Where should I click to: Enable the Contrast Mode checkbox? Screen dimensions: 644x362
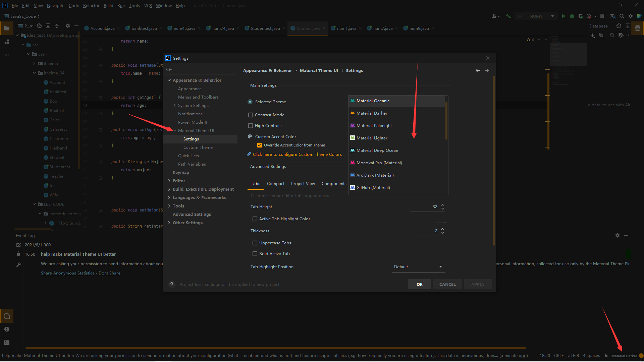[251, 115]
